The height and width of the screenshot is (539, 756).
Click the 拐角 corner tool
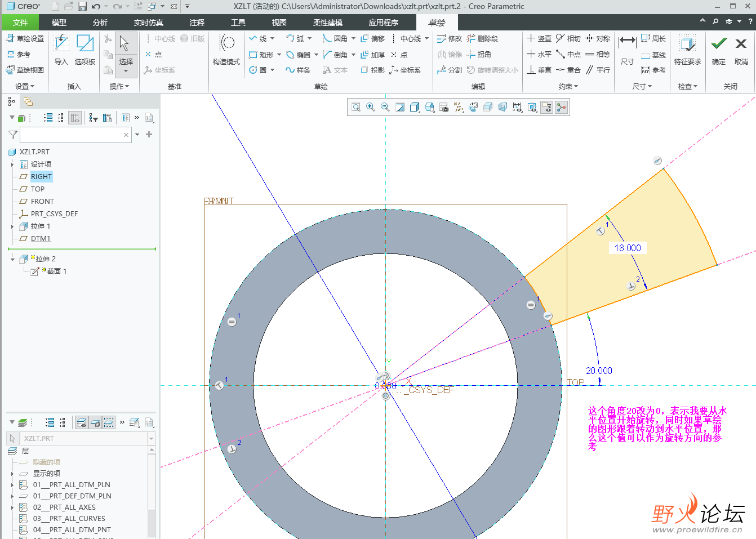(479, 55)
